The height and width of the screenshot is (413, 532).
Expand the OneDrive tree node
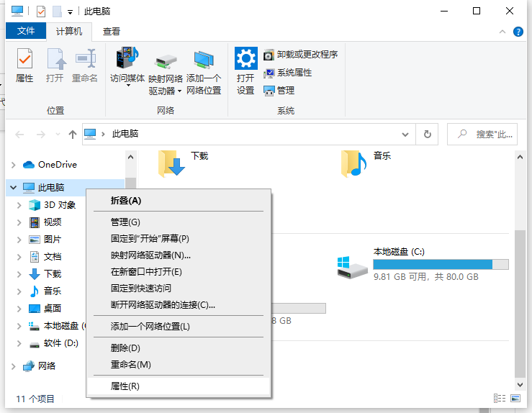(13, 165)
